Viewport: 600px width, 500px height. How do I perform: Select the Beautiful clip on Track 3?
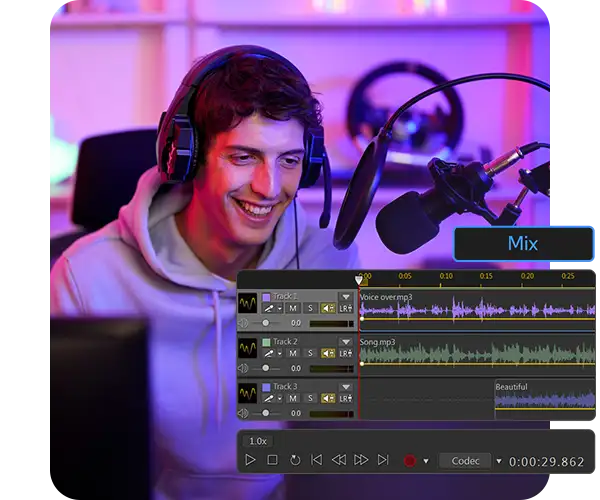(545, 399)
